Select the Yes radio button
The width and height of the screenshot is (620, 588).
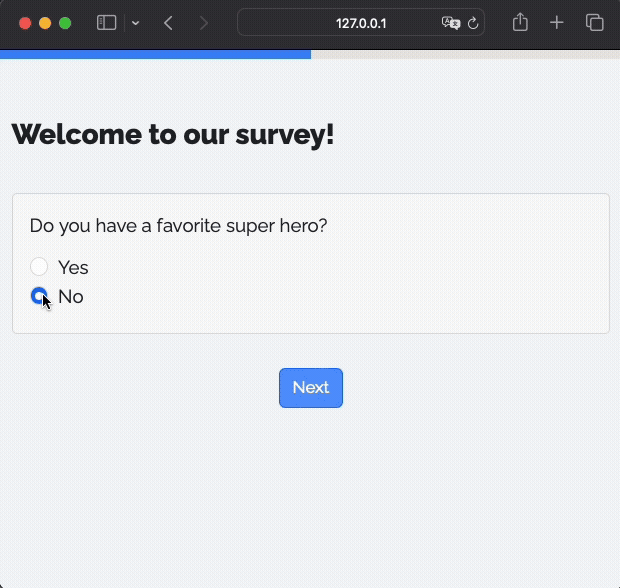coord(39,267)
